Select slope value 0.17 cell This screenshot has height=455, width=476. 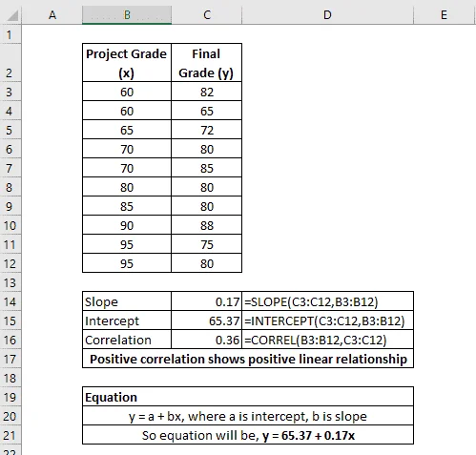pyautogui.click(x=207, y=301)
